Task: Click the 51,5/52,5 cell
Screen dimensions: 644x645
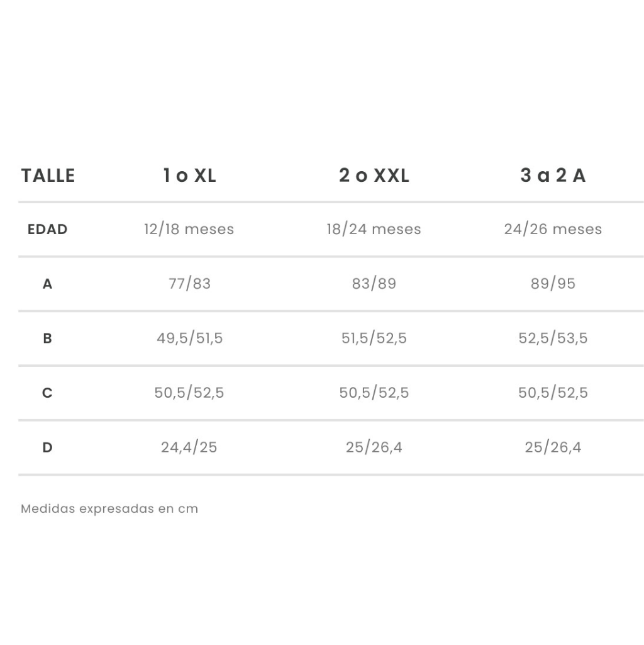Action: [x=374, y=338]
